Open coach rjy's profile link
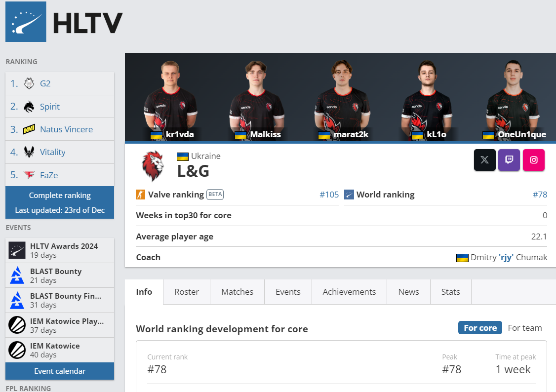 click(x=506, y=257)
